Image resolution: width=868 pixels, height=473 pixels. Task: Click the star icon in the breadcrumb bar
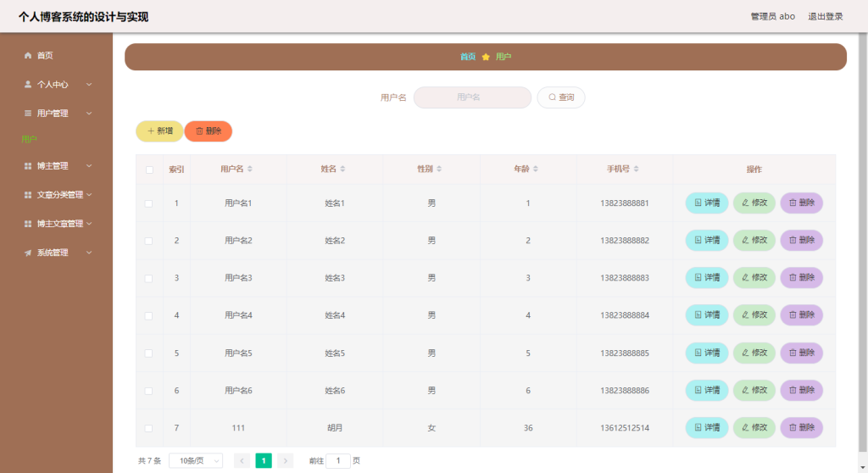click(486, 57)
